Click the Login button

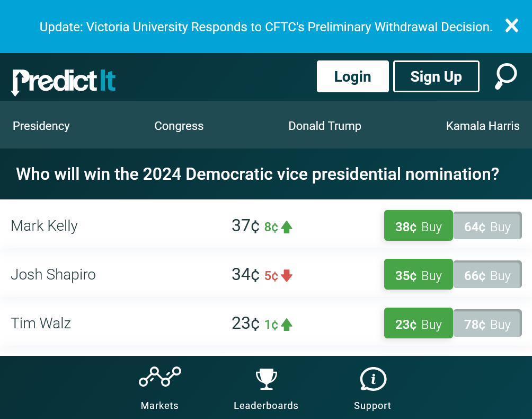(353, 76)
